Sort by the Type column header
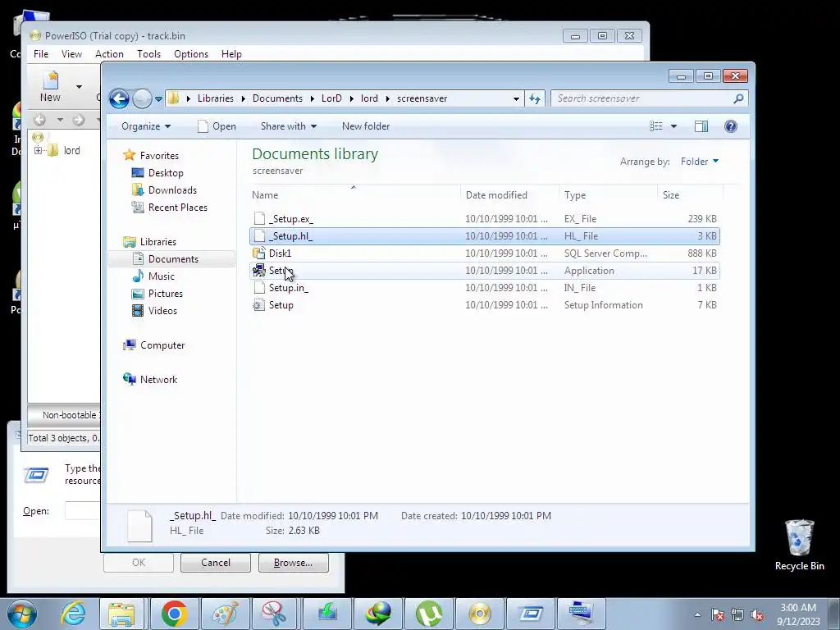The height and width of the screenshot is (630, 840). [608, 195]
